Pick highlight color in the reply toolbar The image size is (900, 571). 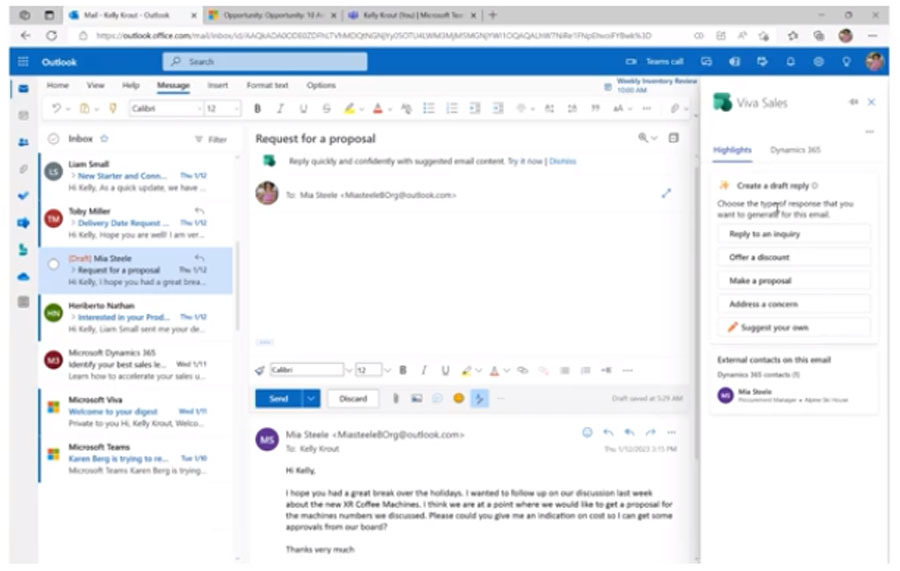(466, 371)
